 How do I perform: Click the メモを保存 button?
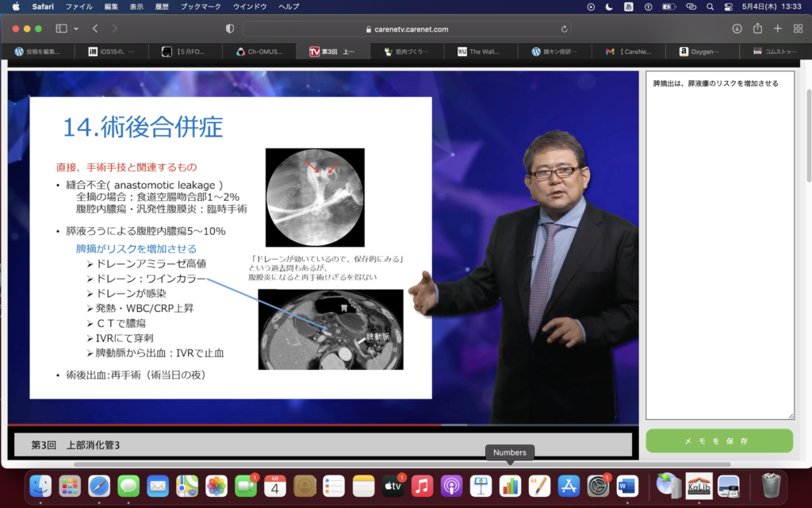(x=718, y=441)
